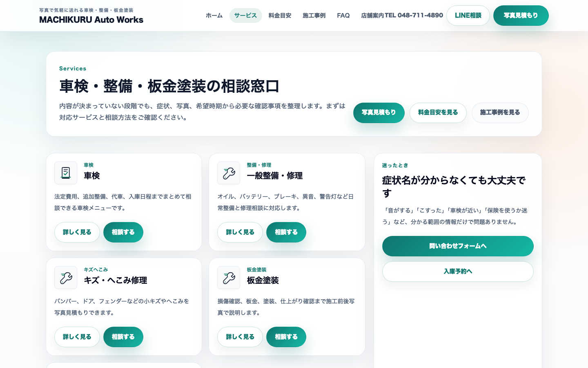The height and width of the screenshot is (368, 588).
Task: Click the heading 症状名が分からなくても大丈夫です
Action: (454, 186)
